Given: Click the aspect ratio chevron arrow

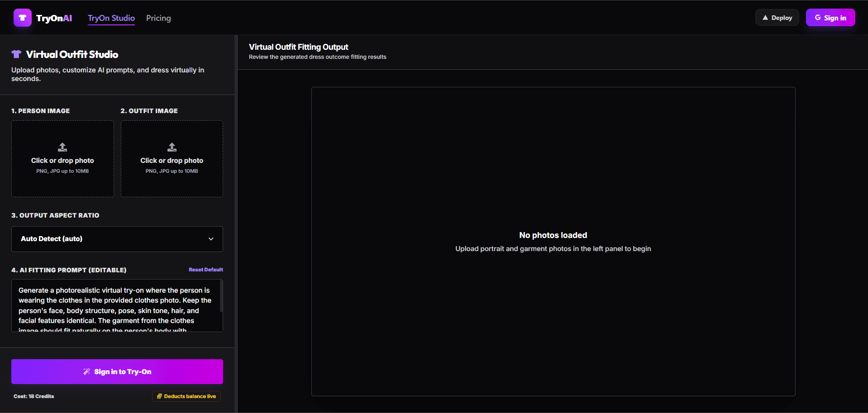Looking at the screenshot, I should (x=211, y=239).
